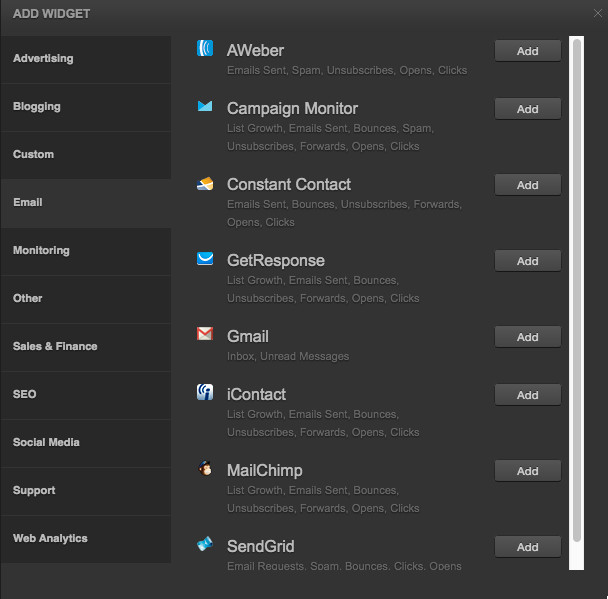Add the Constant Contact widget
The image size is (608, 599).
pyautogui.click(x=527, y=185)
